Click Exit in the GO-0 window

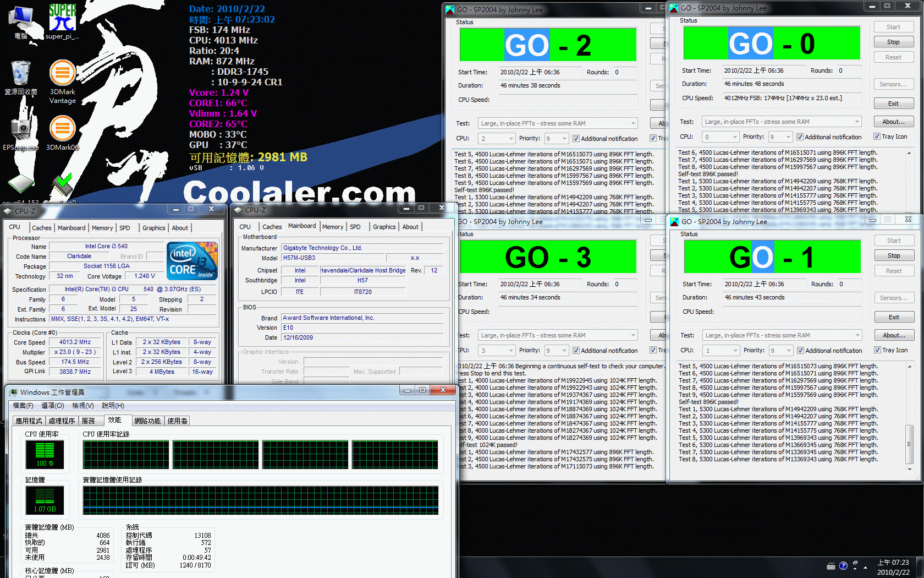tap(893, 103)
